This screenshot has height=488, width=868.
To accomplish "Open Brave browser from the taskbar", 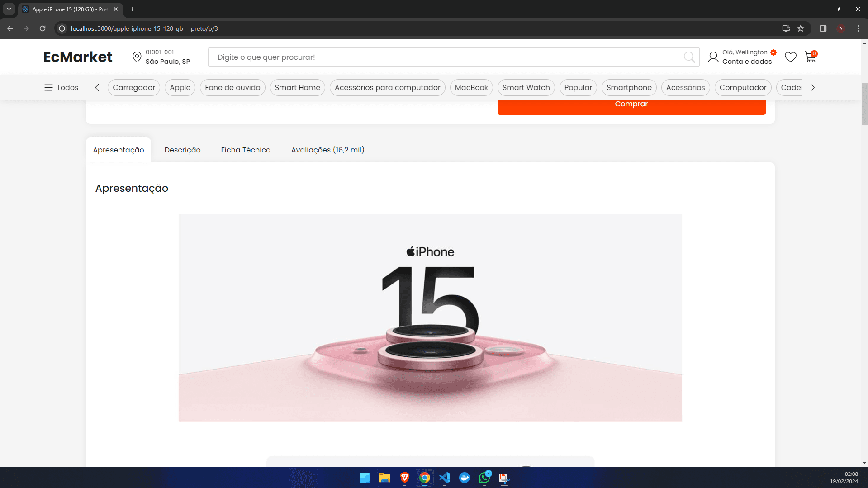I will coord(405,478).
